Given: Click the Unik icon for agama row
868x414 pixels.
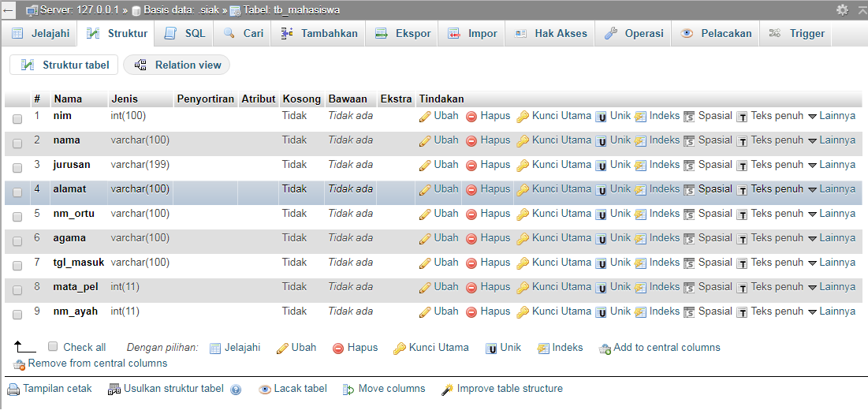Looking at the screenshot, I should pyautogui.click(x=601, y=239).
